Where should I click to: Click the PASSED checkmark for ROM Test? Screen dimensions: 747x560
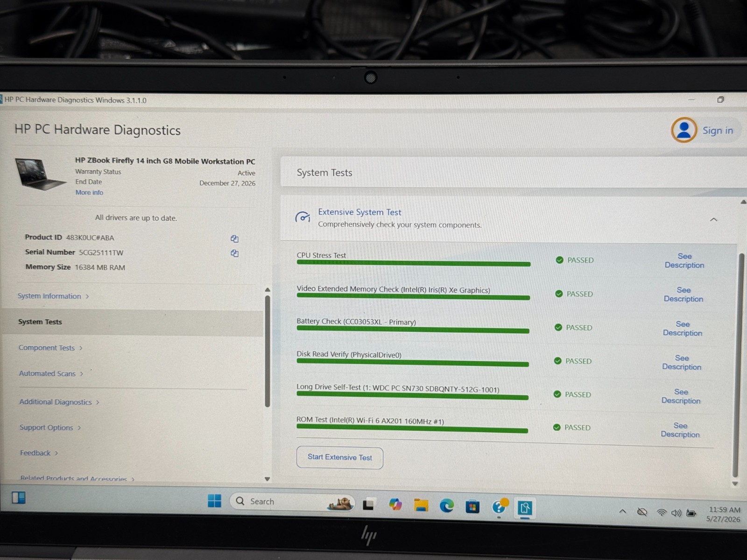(x=557, y=427)
